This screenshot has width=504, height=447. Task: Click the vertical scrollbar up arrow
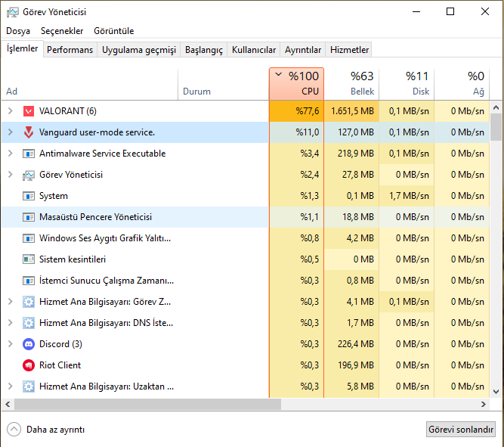pyautogui.click(x=496, y=107)
